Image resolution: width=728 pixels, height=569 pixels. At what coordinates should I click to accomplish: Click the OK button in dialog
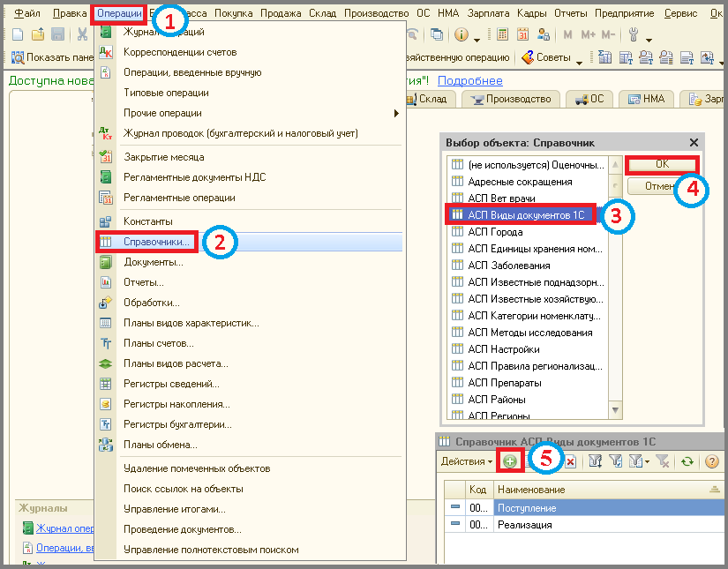tap(662, 164)
